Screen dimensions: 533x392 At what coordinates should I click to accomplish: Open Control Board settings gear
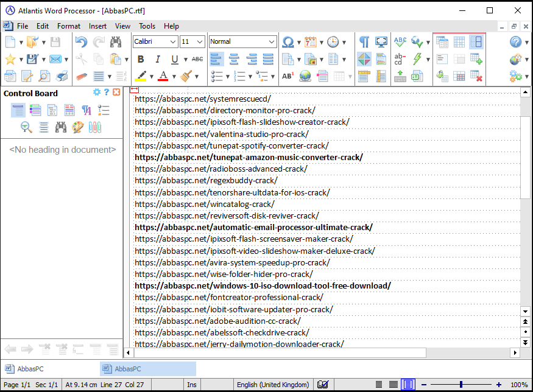tap(97, 93)
